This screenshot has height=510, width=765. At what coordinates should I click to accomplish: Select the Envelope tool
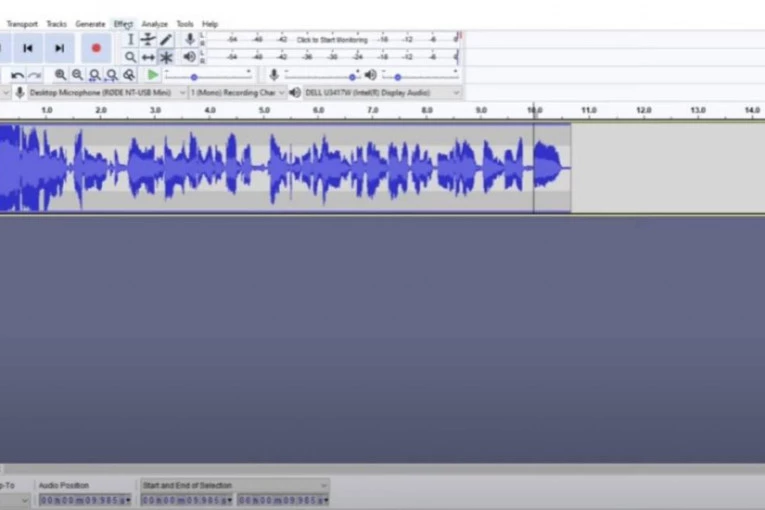[148, 40]
